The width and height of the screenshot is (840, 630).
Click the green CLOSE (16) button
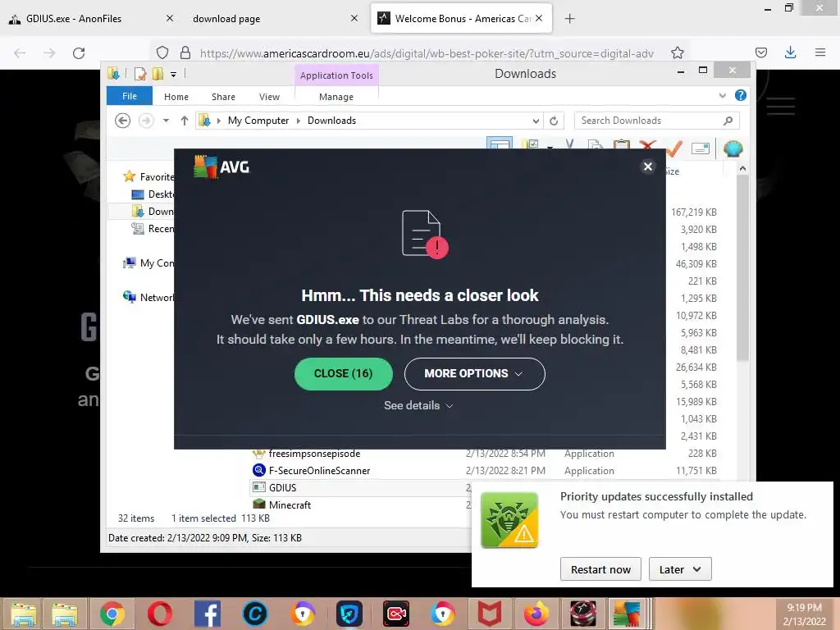pos(344,373)
